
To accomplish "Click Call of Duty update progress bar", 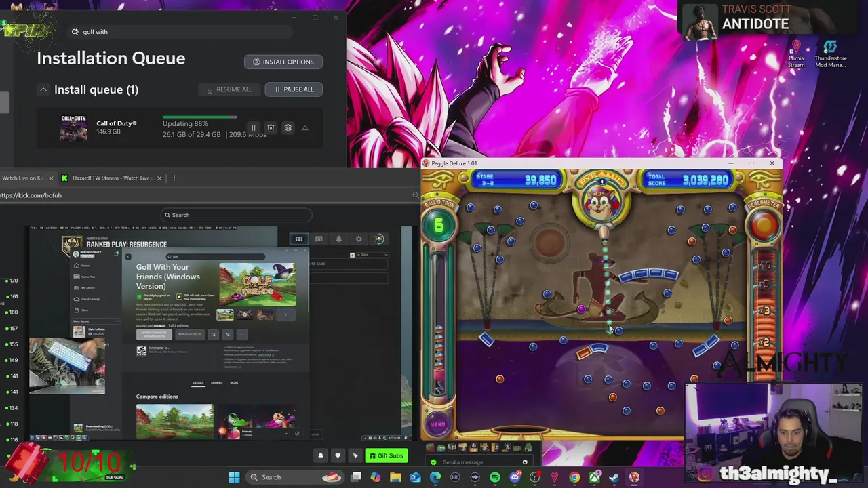I will [x=200, y=117].
